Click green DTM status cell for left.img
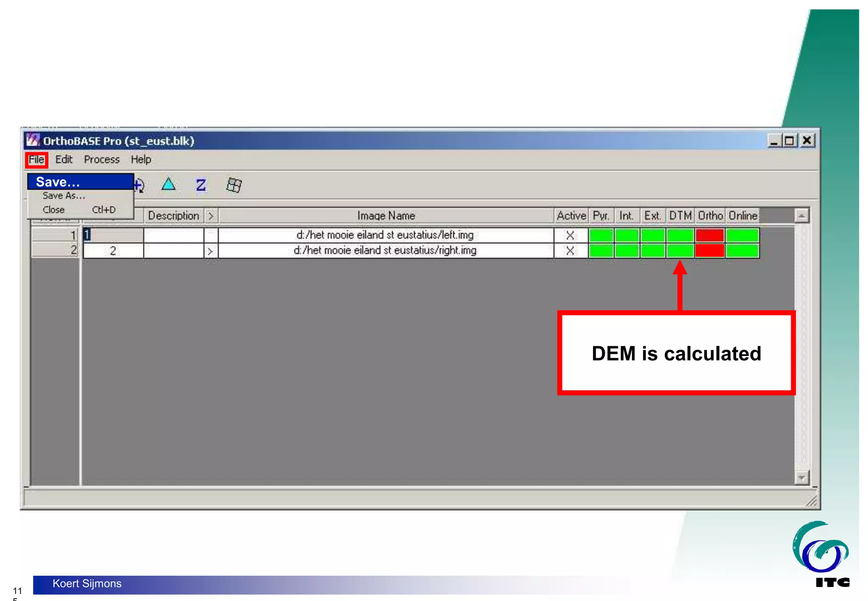This screenshot has height=601, width=868. tap(680, 235)
